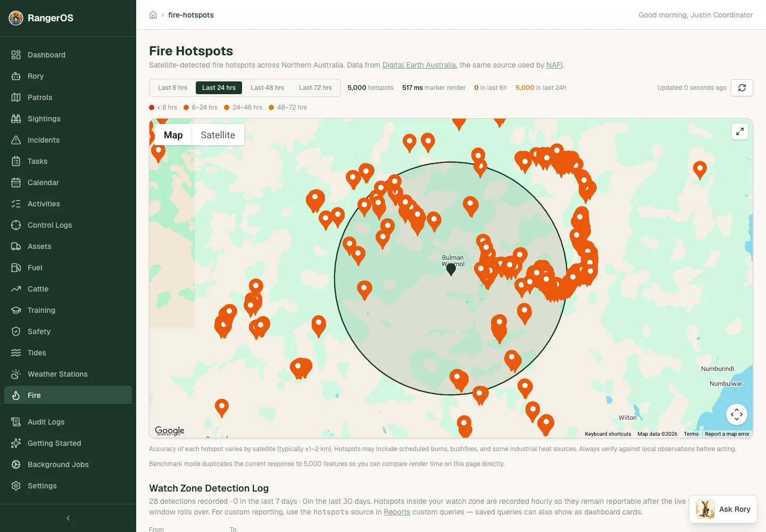The height and width of the screenshot is (532, 766).
Task: Click the Background Jobs cog icon
Action: tap(16, 464)
